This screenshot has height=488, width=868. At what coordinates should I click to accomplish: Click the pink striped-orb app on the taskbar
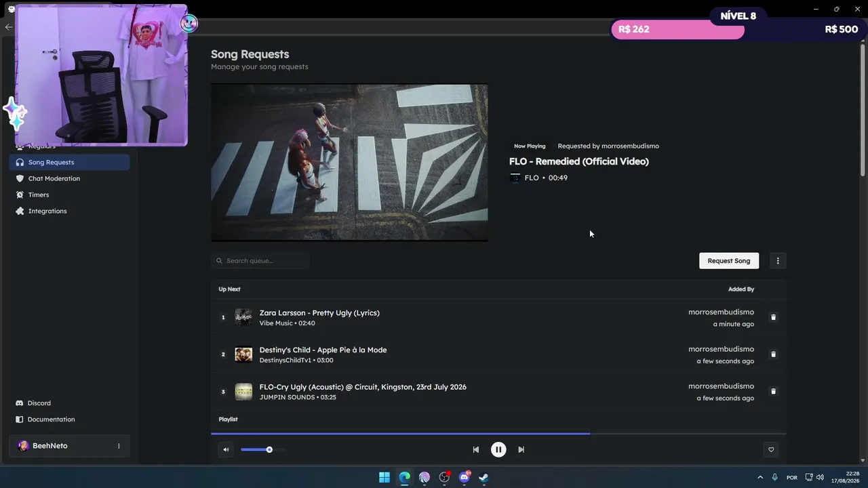(425, 477)
